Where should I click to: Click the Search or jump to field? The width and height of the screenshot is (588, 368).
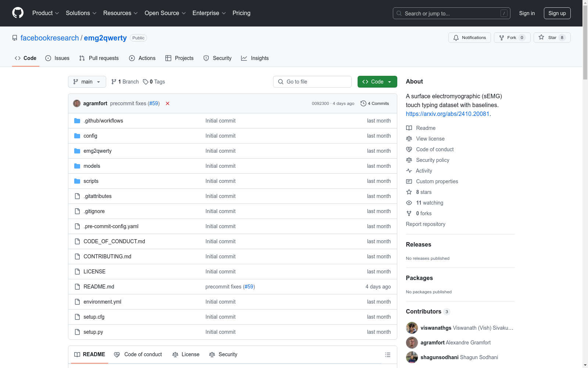tap(452, 13)
